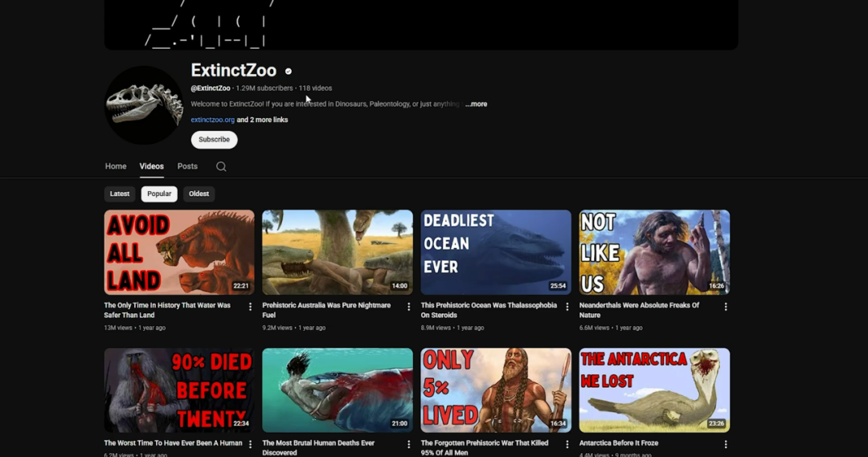The width and height of the screenshot is (868, 457).
Task: Click the verified badge next to ExtinctZoo
Action: 289,71
